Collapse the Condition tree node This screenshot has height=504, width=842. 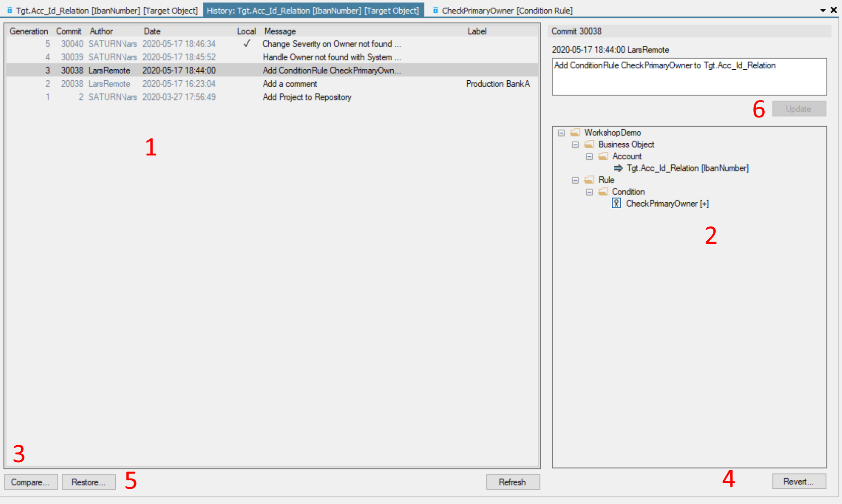tap(589, 192)
